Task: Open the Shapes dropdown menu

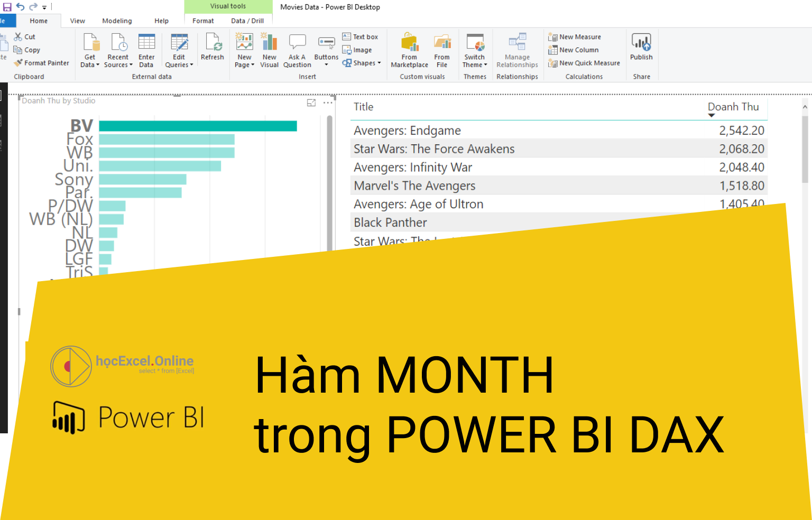Action: pyautogui.click(x=362, y=62)
